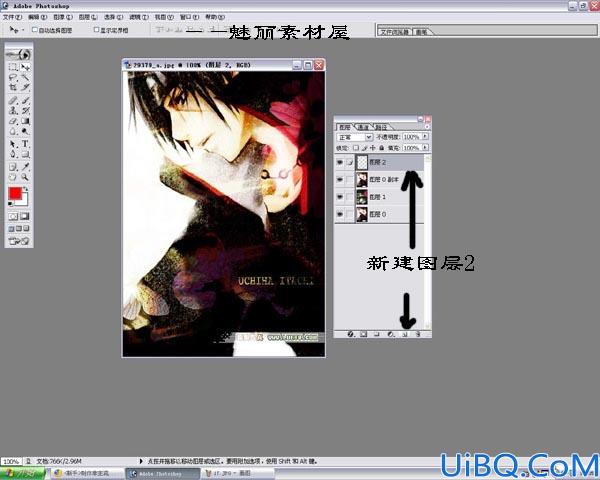This screenshot has height=480, width=600.
Task: Select the Lasso tool
Action: coord(13,77)
